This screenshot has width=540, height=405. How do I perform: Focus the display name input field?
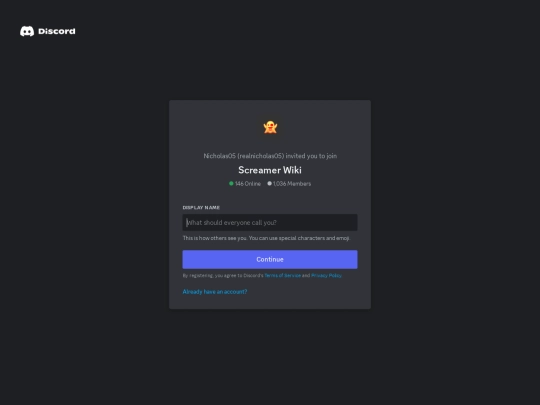[x=270, y=222]
